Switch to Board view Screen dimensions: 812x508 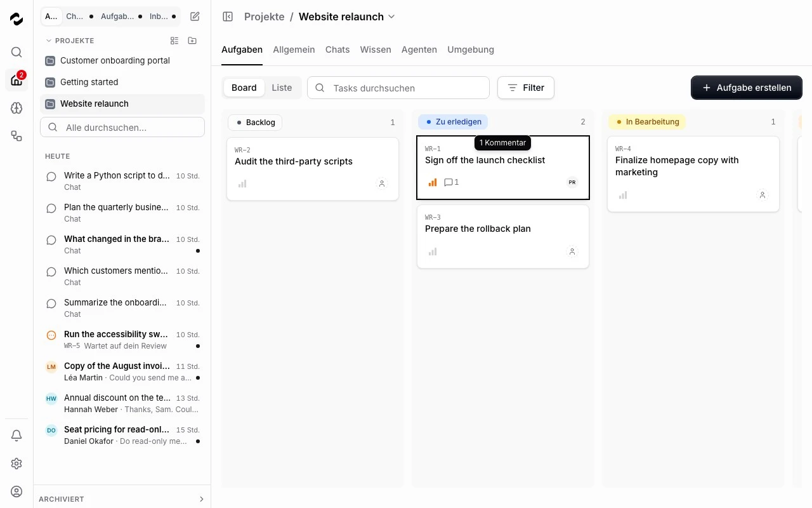tap(244, 88)
